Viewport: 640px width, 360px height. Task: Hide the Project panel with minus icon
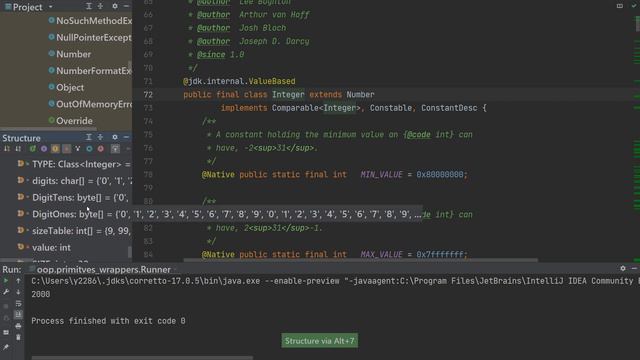[126, 6]
